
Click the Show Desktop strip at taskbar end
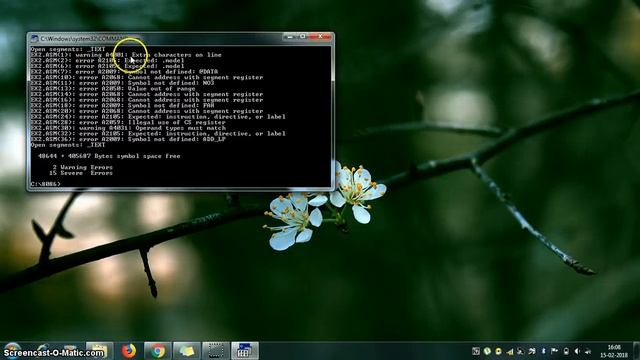[637, 351]
